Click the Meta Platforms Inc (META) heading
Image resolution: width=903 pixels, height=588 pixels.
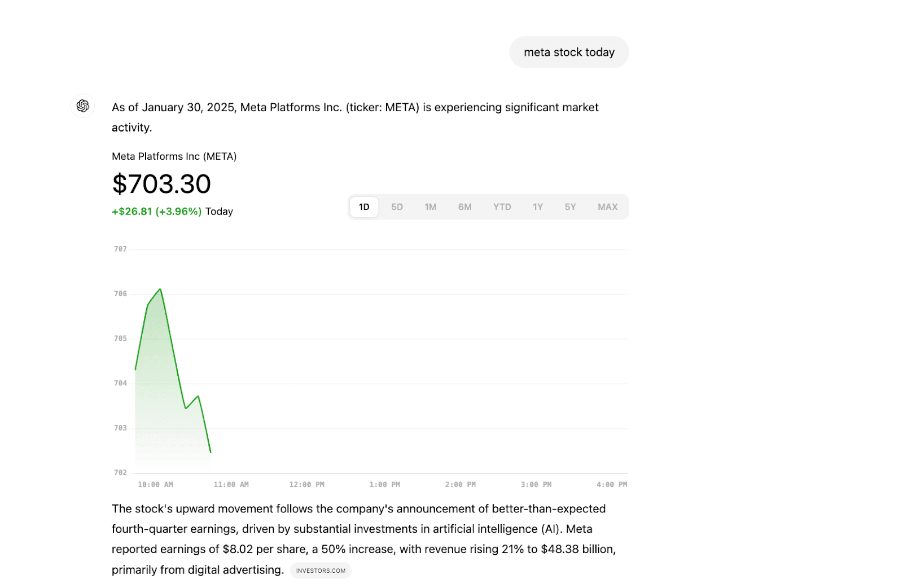click(174, 156)
